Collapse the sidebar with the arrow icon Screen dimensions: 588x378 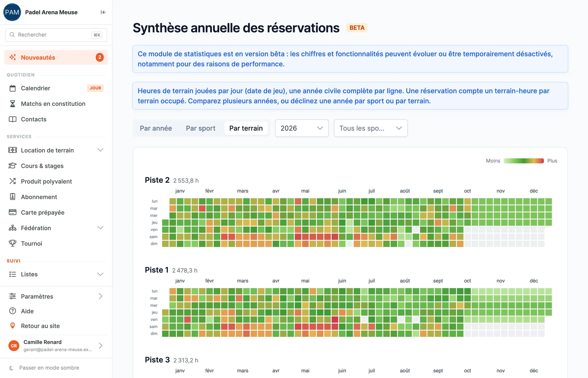click(x=103, y=12)
